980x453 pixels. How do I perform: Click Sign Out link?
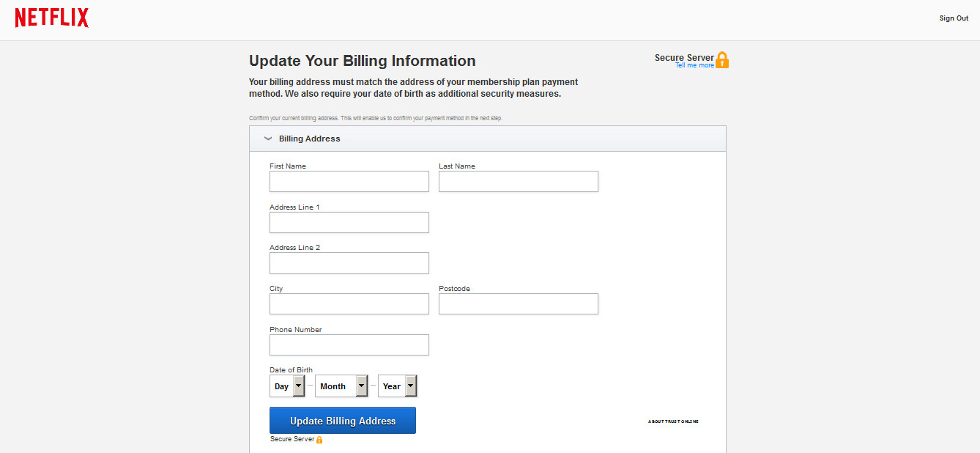[954, 18]
